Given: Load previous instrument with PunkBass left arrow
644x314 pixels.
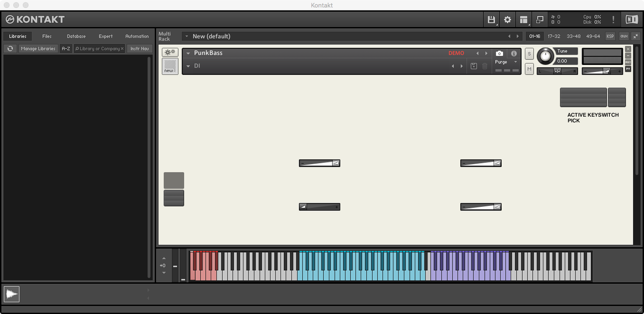Looking at the screenshot, I should click(x=477, y=53).
